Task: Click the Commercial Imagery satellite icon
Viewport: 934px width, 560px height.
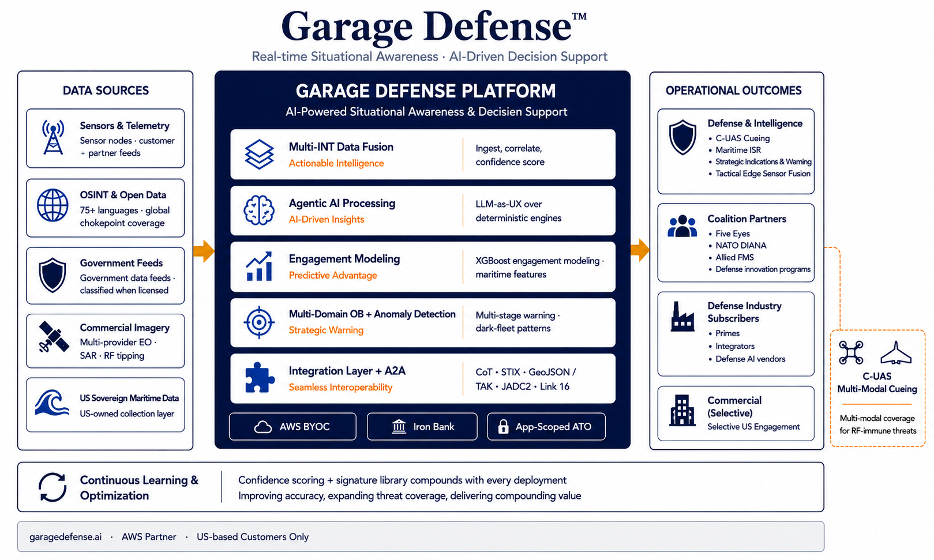Action: coord(54,337)
